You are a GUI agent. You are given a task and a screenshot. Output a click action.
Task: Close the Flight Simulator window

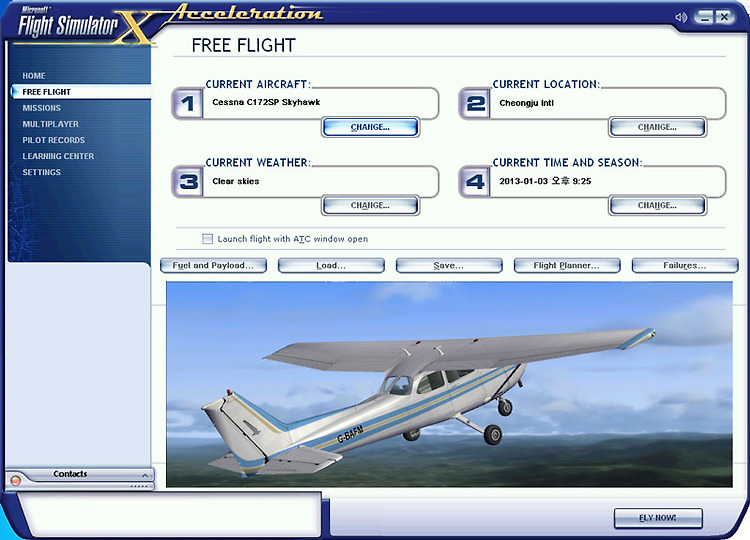click(x=725, y=17)
